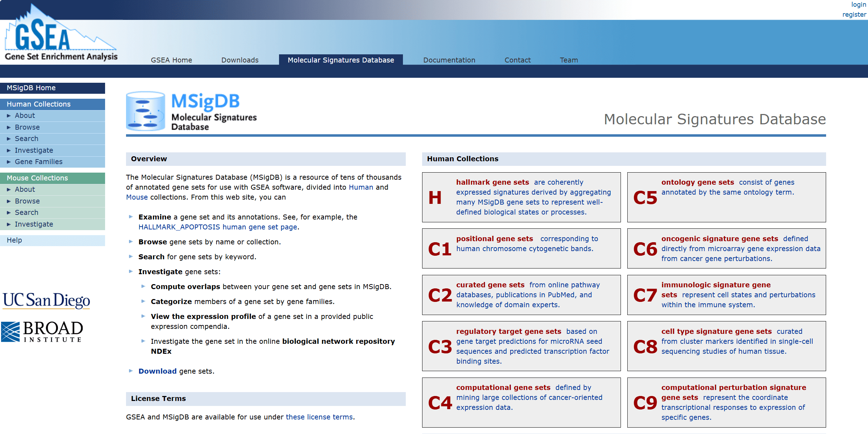Screen dimensions: 868x434
Task: Open the H hallmark collection icon
Action: coord(435,197)
